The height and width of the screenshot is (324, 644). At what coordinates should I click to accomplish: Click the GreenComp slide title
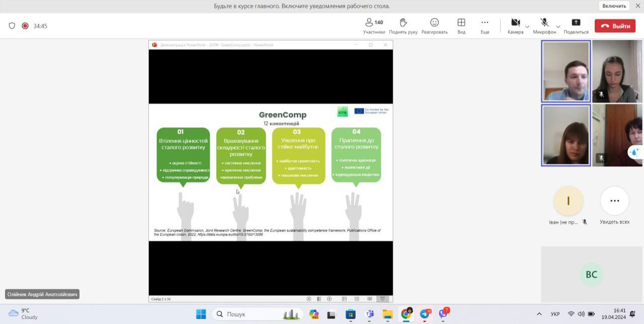pos(282,115)
